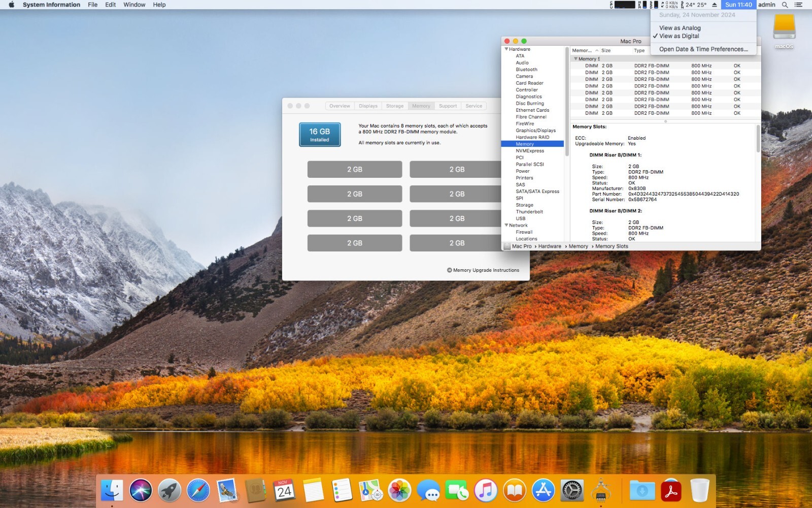
Task: Click memory details pane scrollbar
Action: (758, 139)
